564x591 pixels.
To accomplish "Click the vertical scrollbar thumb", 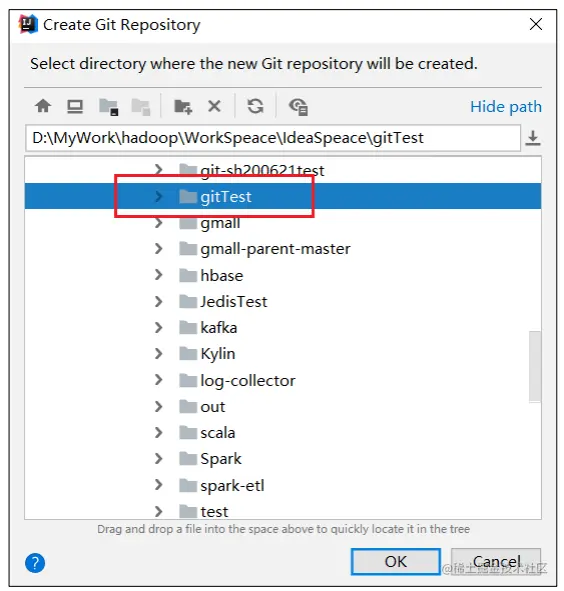I will (535, 366).
